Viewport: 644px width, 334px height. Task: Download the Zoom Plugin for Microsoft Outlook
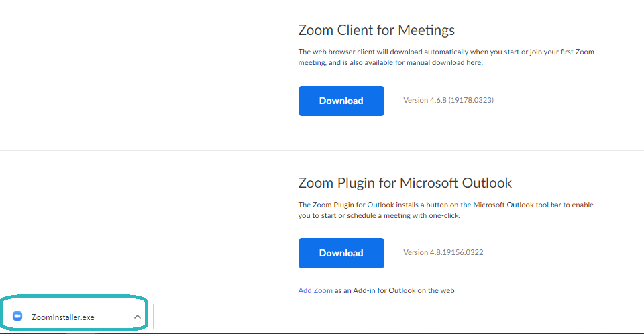click(341, 253)
